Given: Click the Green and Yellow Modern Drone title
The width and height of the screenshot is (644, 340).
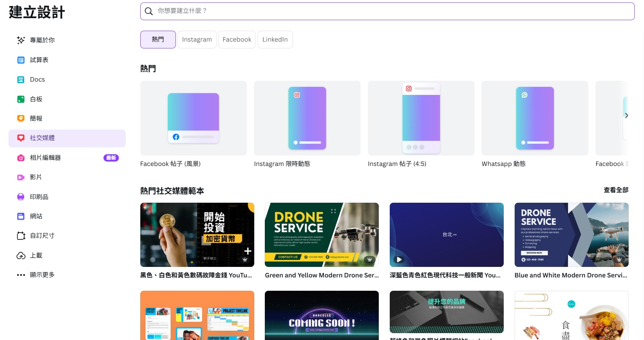Looking at the screenshot, I should [x=322, y=275].
